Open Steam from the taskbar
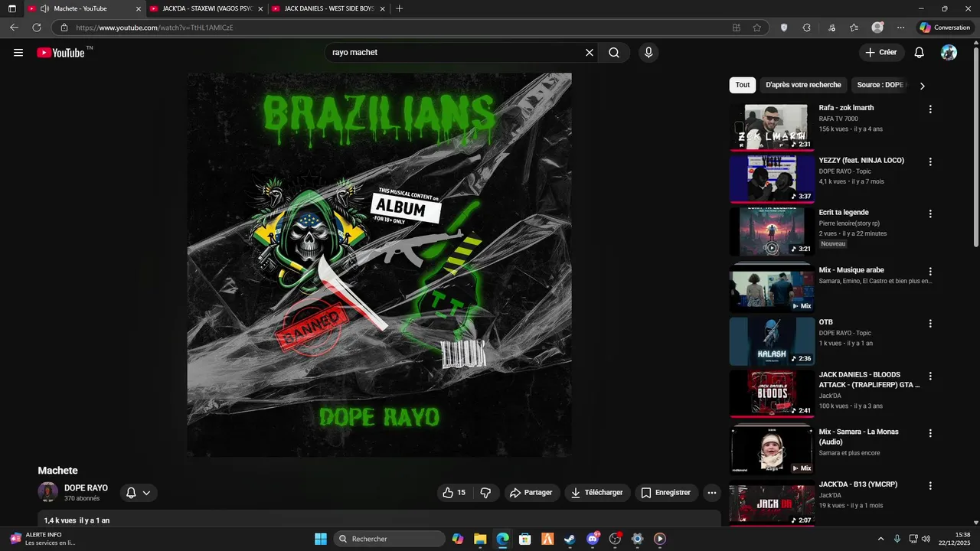The image size is (980, 551). (x=570, y=539)
